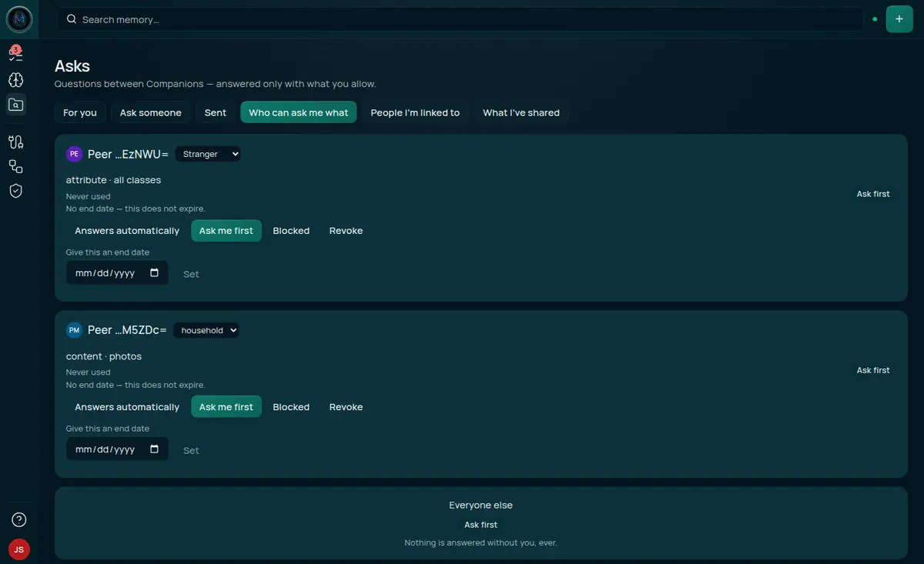Click Set for Peer M5ZDc= end date
Screen dimensions: 924x564
click(x=191, y=450)
